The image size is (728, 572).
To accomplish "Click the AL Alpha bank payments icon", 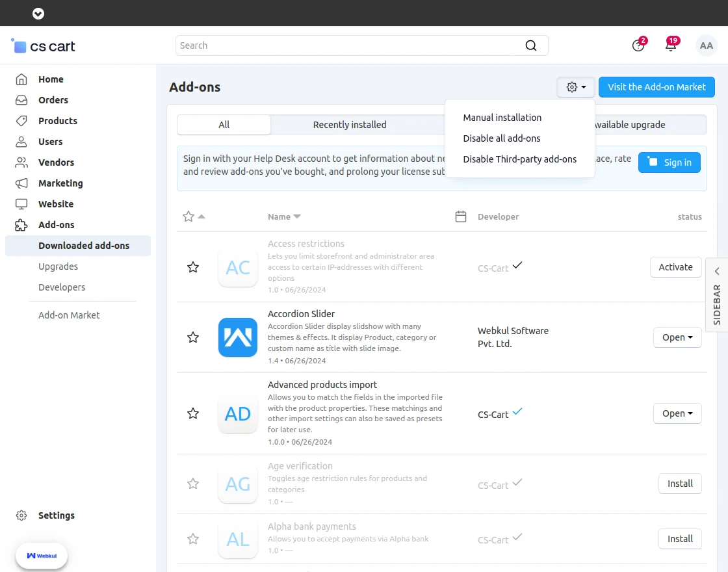I will pos(238,539).
